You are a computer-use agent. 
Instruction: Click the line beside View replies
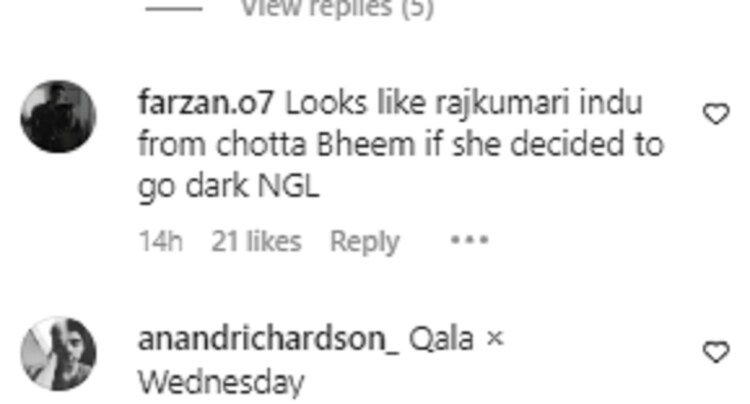[x=174, y=9]
